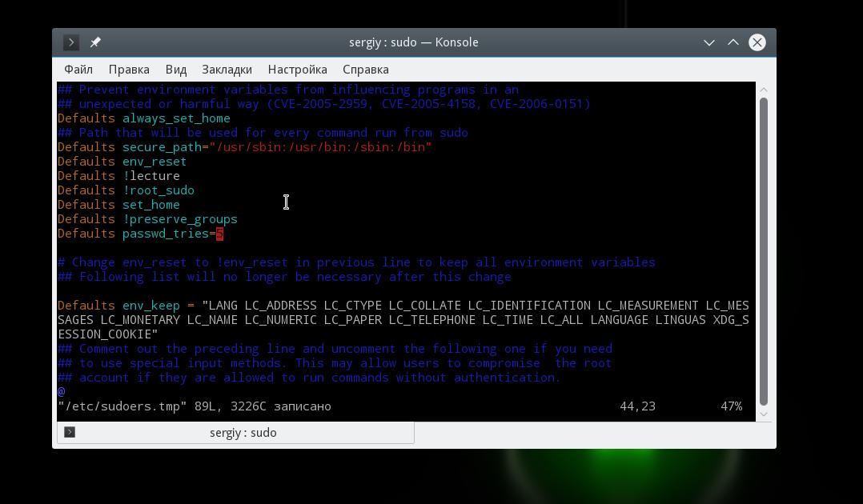Click the secure_path value string
Screen dimensions: 863x504
coord(320,147)
